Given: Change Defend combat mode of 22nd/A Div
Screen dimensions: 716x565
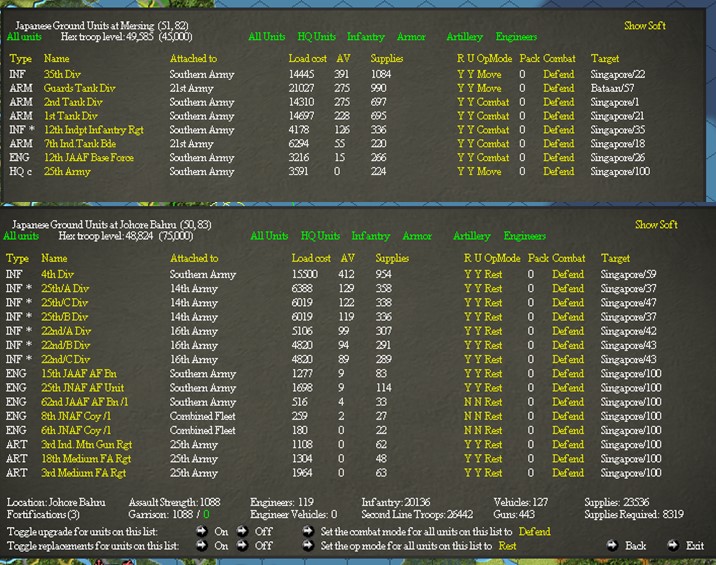Looking at the screenshot, I should point(568,331).
